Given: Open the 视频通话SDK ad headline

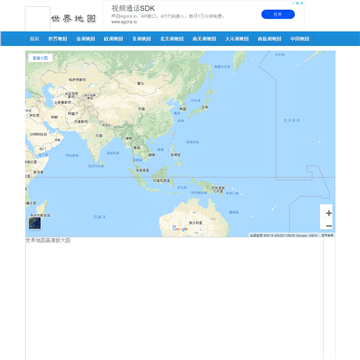Looking at the screenshot, I should pos(133,8).
